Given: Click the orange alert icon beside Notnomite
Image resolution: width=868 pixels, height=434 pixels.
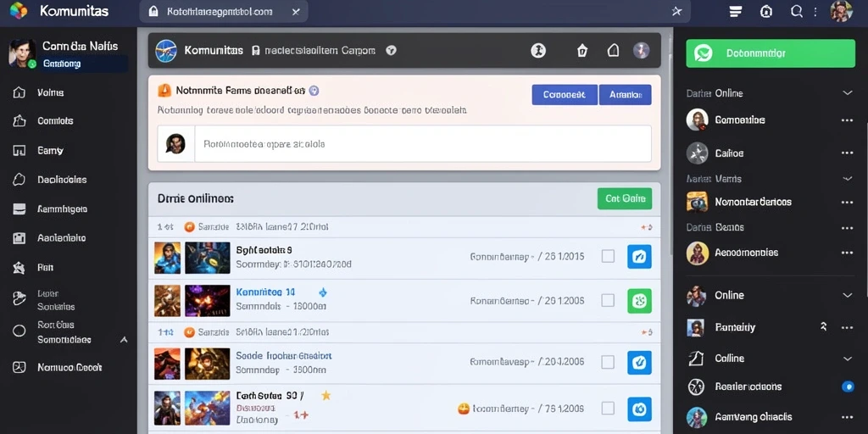Looking at the screenshot, I should 164,90.
